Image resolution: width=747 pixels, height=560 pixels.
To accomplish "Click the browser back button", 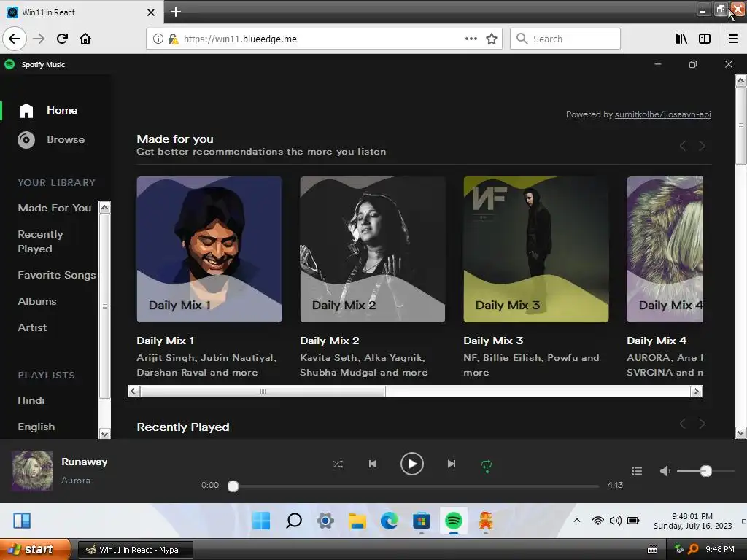I will pyautogui.click(x=15, y=39).
